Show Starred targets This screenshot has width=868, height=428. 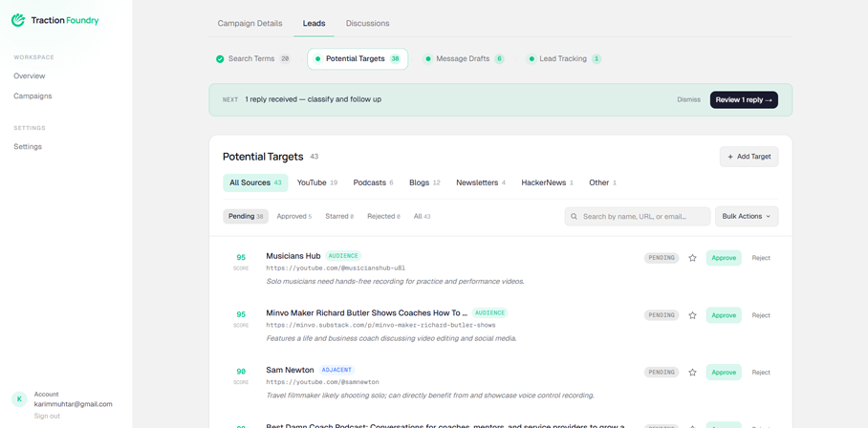click(339, 216)
